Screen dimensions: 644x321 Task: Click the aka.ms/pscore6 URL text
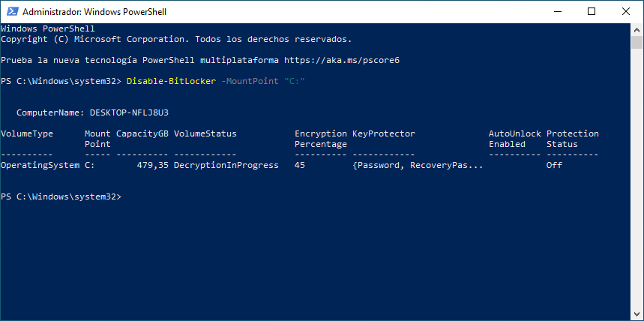click(x=342, y=61)
